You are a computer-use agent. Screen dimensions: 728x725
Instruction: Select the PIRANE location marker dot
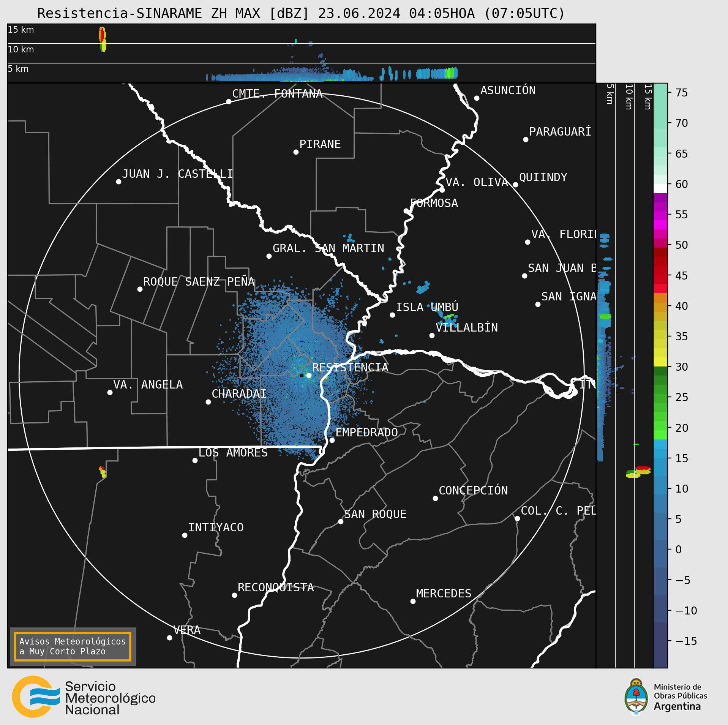[296, 152]
